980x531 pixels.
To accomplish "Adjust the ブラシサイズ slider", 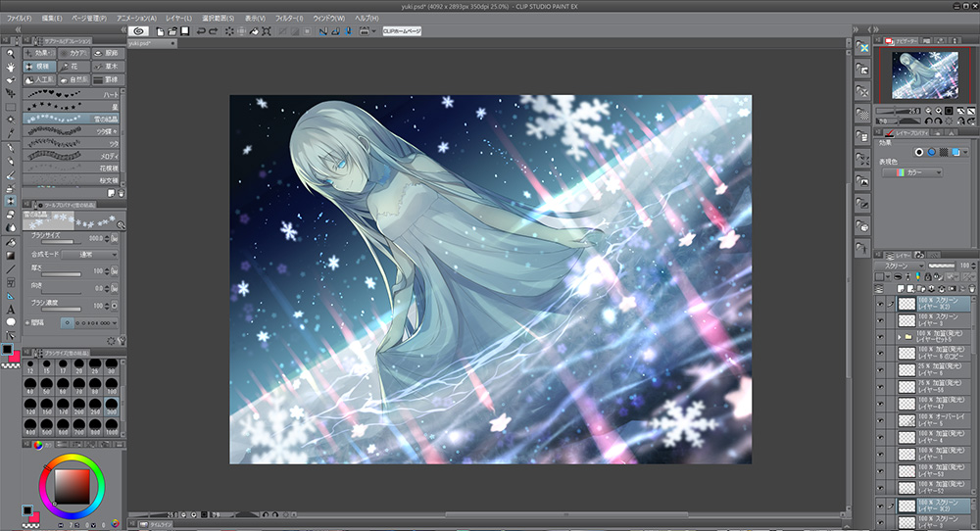I will coord(61,241).
